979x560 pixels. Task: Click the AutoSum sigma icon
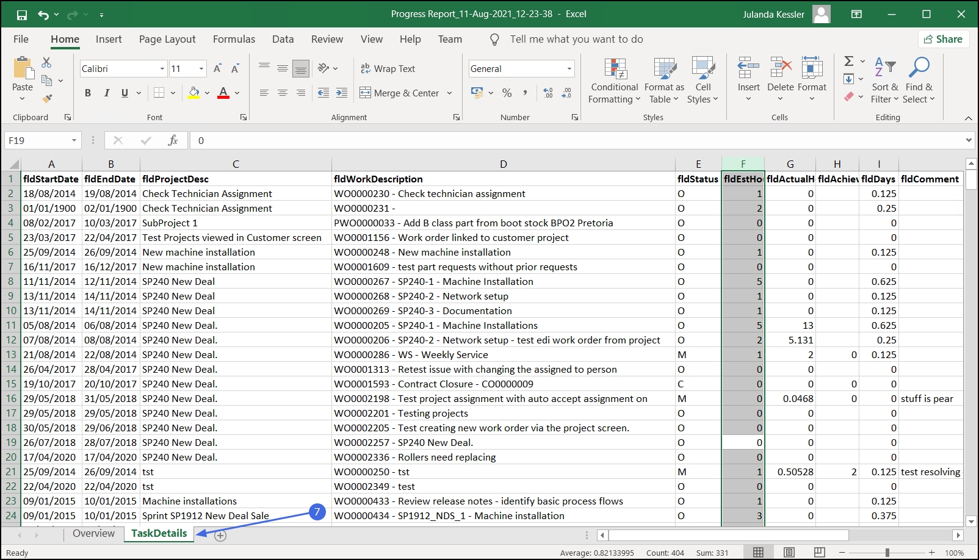click(x=848, y=61)
